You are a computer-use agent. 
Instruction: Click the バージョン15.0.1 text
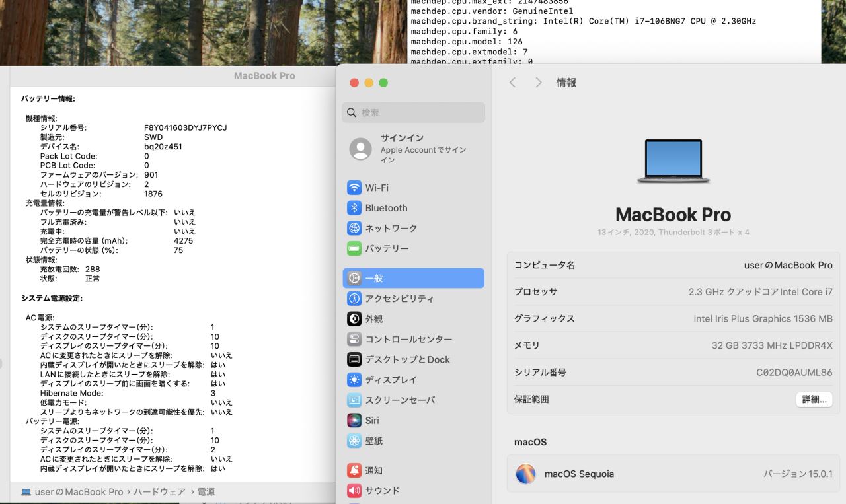coord(798,474)
